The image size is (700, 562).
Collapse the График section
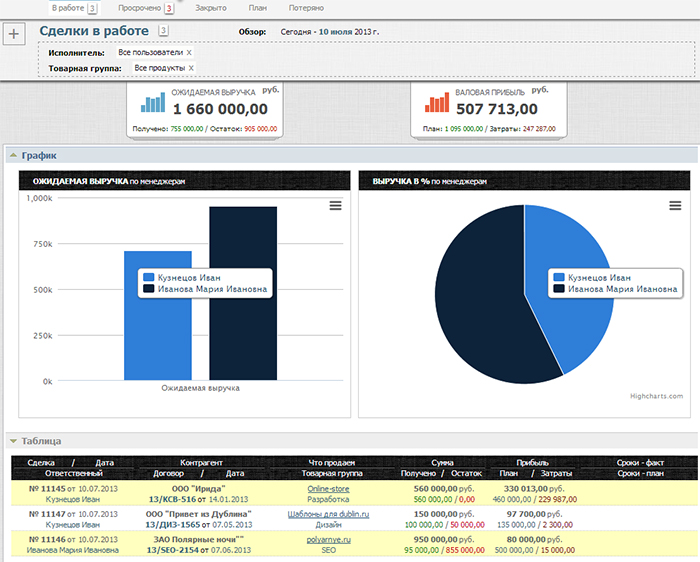point(13,155)
